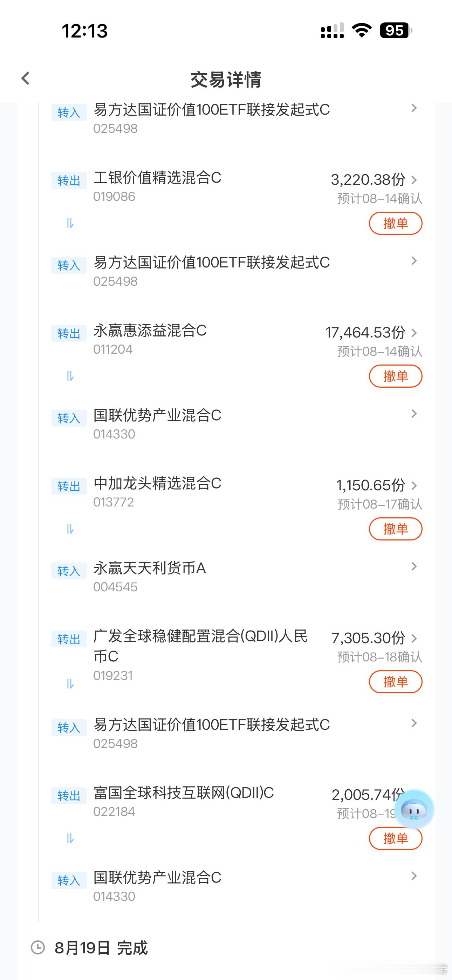Tap the back arrow icon

tap(26, 79)
